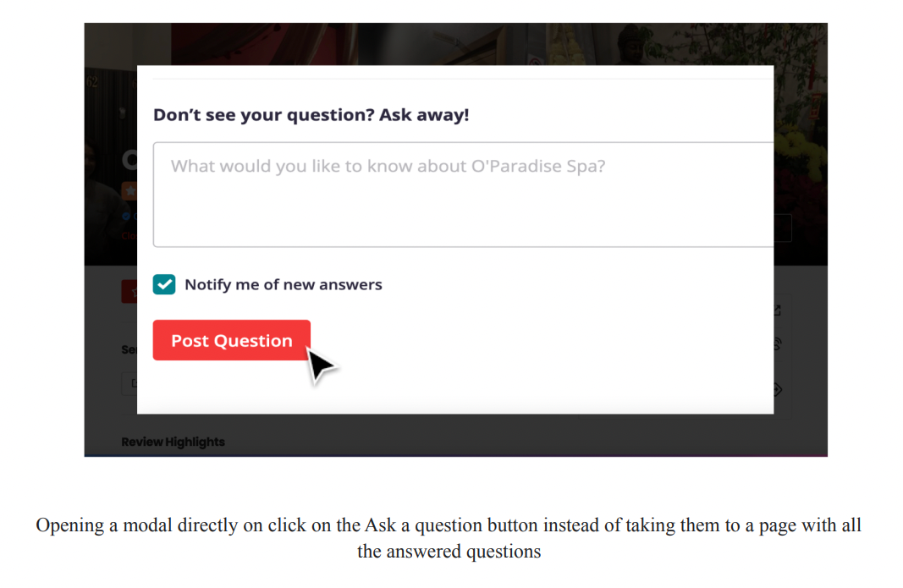903x588 pixels.
Task: Click the phone call icon behind the modal
Action: coord(778,344)
